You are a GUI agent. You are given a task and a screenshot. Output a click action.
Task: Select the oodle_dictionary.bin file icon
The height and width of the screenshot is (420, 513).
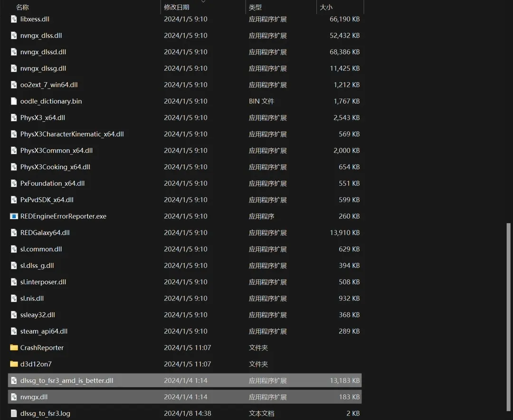tap(14, 101)
